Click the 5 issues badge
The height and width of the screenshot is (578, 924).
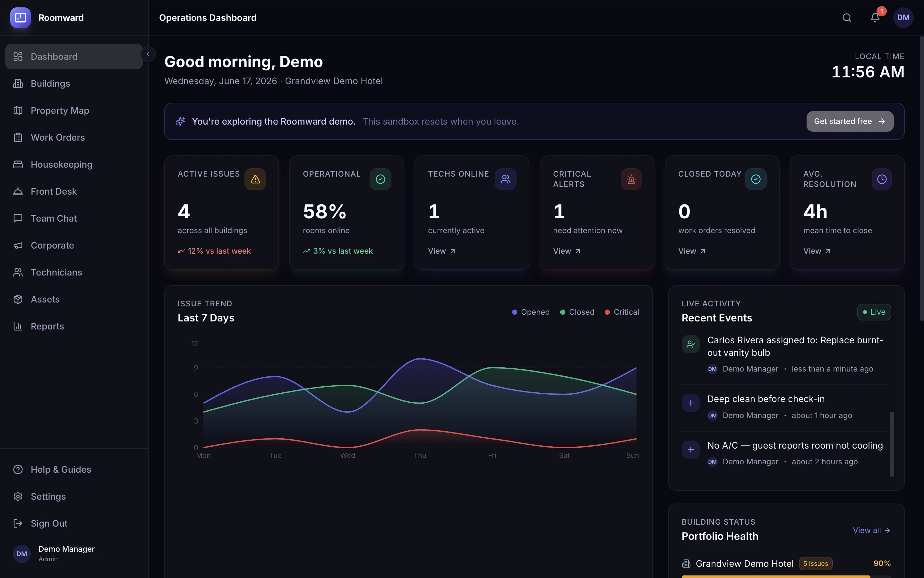tap(816, 564)
